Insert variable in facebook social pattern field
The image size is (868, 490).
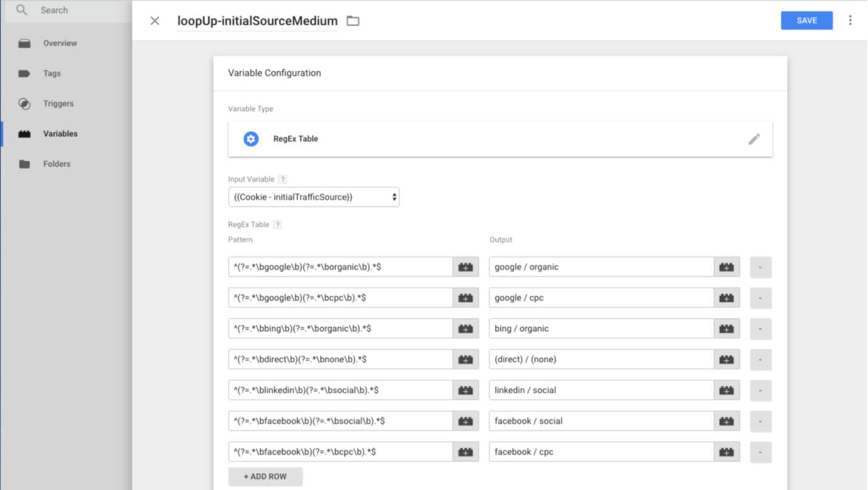click(466, 421)
